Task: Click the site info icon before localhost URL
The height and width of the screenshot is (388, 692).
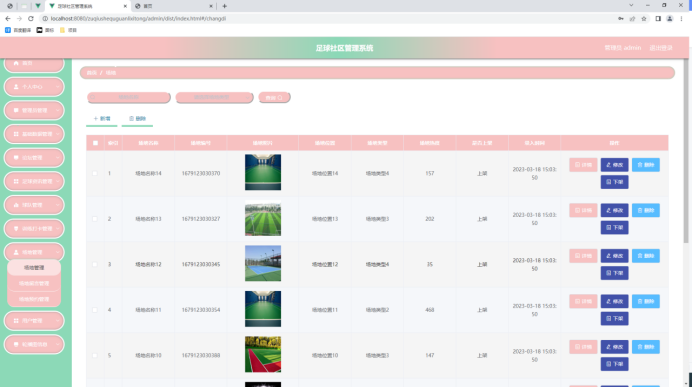Action: tap(45, 19)
